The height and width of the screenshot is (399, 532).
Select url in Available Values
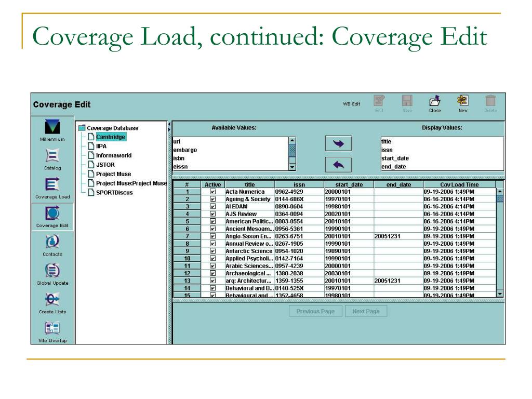(177, 141)
